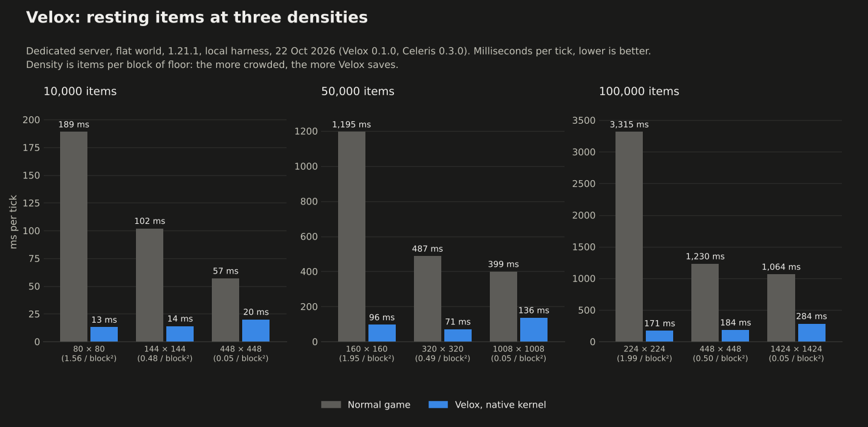Screen dimensions: 868x427
Task: Click the "80 × 80" axis category label
Action: point(89,349)
